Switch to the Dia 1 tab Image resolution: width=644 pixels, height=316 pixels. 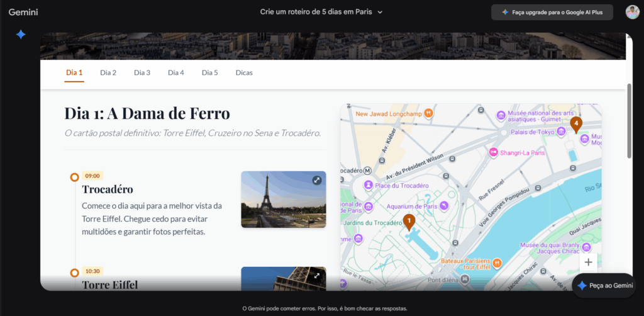click(74, 73)
